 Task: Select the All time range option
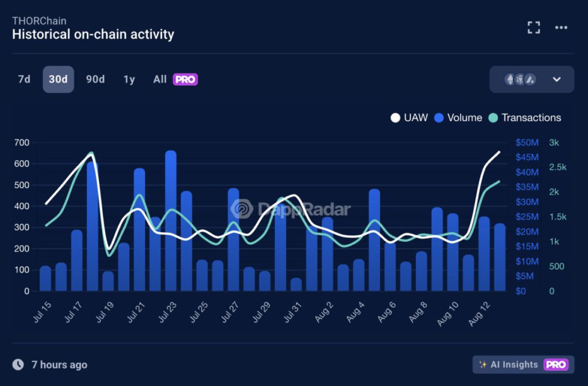(160, 79)
